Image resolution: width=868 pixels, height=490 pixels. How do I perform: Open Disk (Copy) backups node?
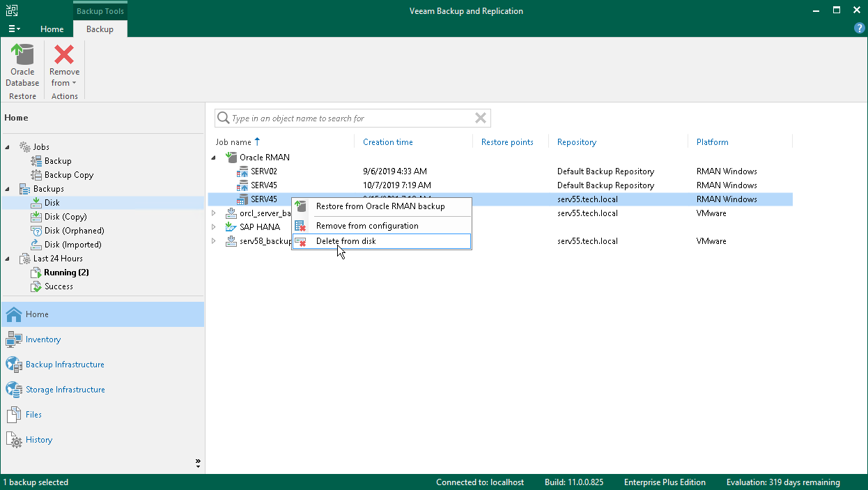pyautogui.click(x=65, y=217)
